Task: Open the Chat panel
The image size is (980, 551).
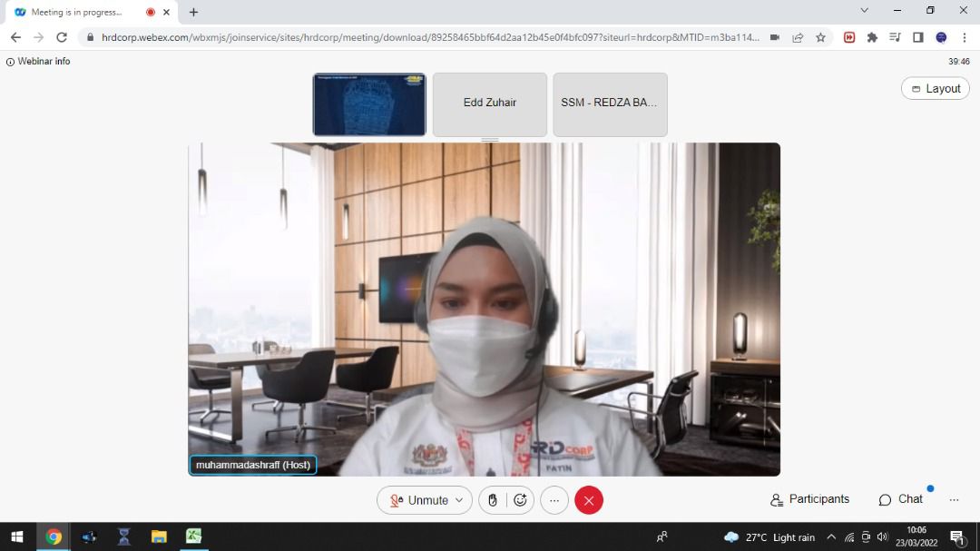Action: pyautogui.click(x=900, y=499)
